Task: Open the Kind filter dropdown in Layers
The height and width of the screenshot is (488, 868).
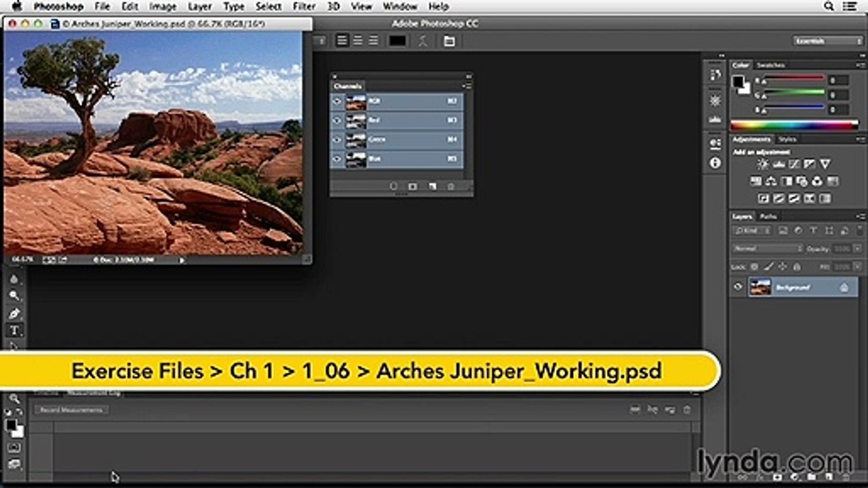Action: click(752, 230)
